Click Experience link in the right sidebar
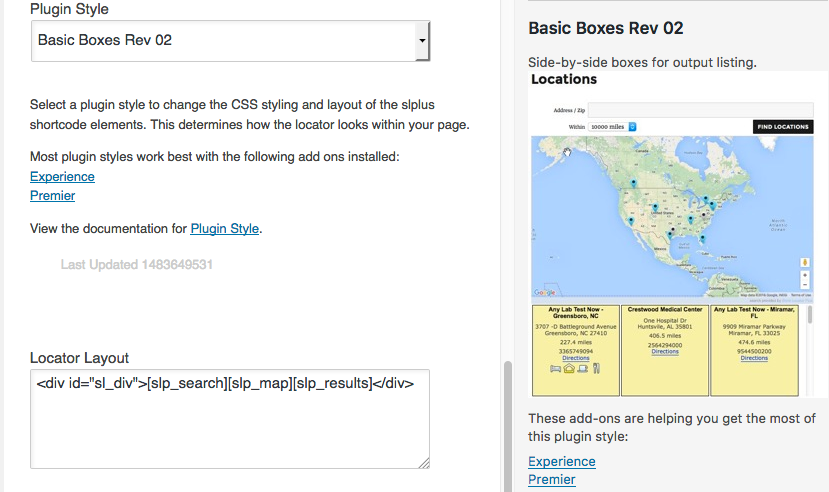Image resolution: width=829 pixels, height=492 pixels. (561, 461)
